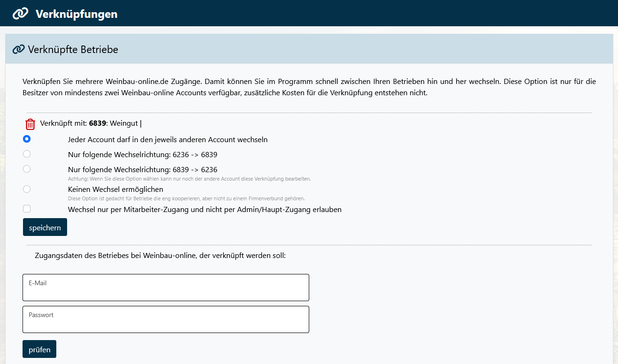Click the Verknüpfungen title in the header
618x364 pixels.
76,14
